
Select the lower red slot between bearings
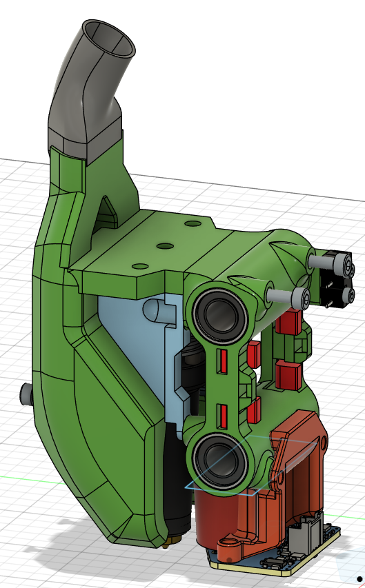pos(223,416)
